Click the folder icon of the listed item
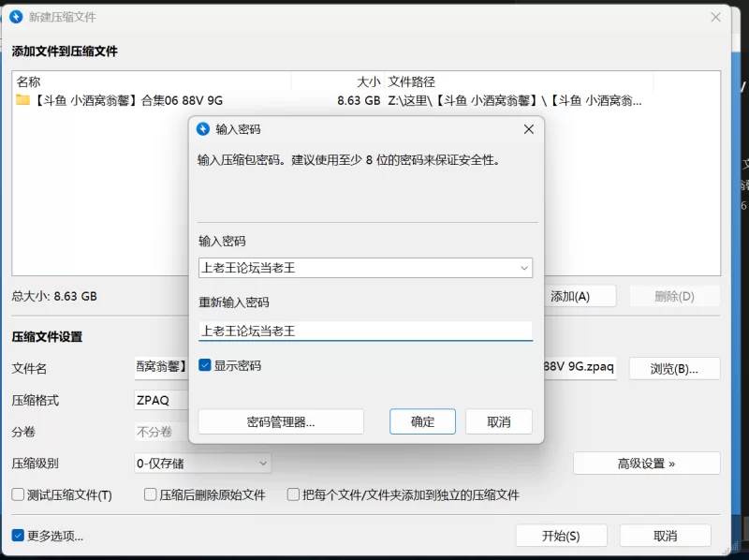This screenshot has height=560, width=749. pyautogui.click(x=22, y=100)
